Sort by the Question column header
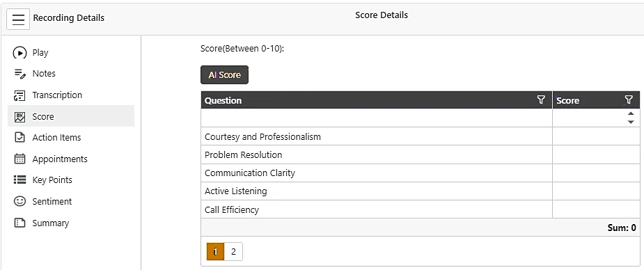The image size is (644, 270). [x=223, y=100]
